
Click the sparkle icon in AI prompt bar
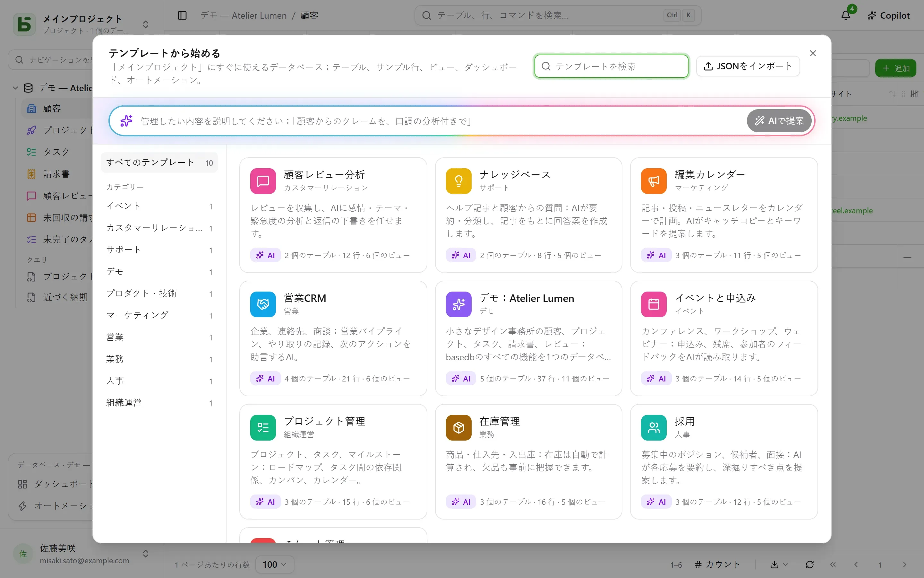pyautogui.click(x=126, y=121)
